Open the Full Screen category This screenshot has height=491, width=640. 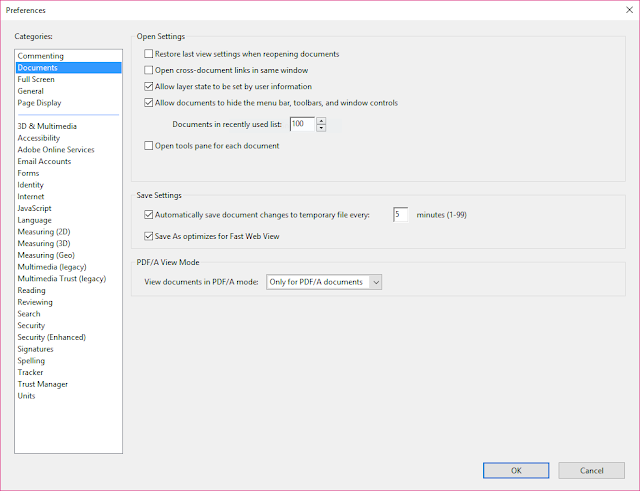68,79
